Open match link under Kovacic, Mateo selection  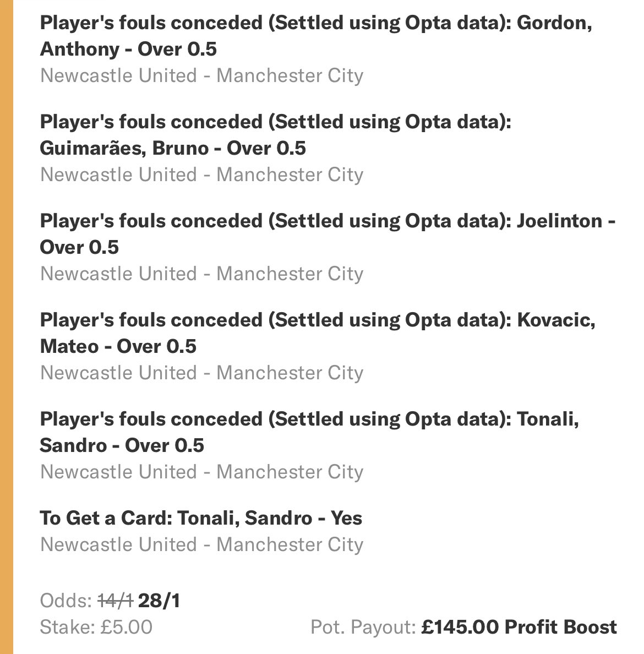202,373
